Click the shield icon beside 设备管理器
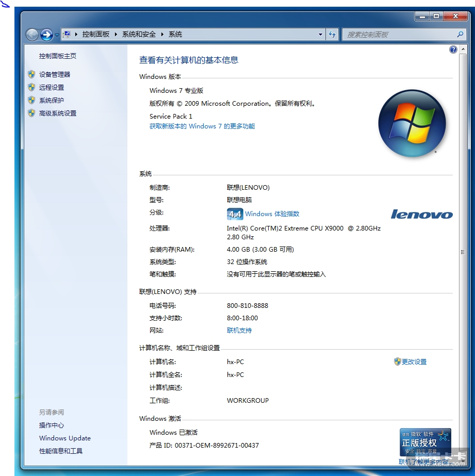This screenshot has width=475, height=476. [31, 74]
